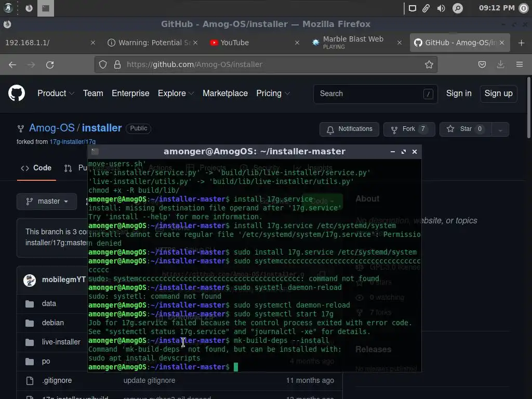
Task: Open the Firefox downloads icon
Action: [x=500, y=64]
